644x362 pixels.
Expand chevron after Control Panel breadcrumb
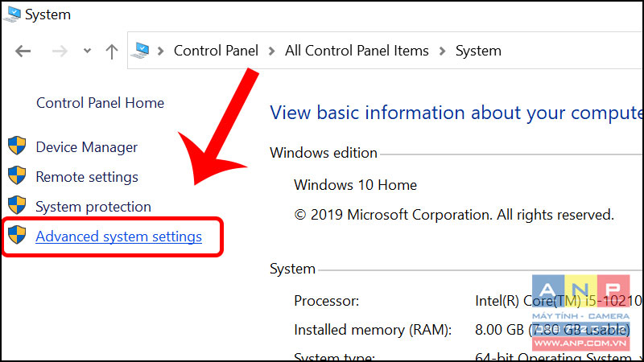click(271, 51)
